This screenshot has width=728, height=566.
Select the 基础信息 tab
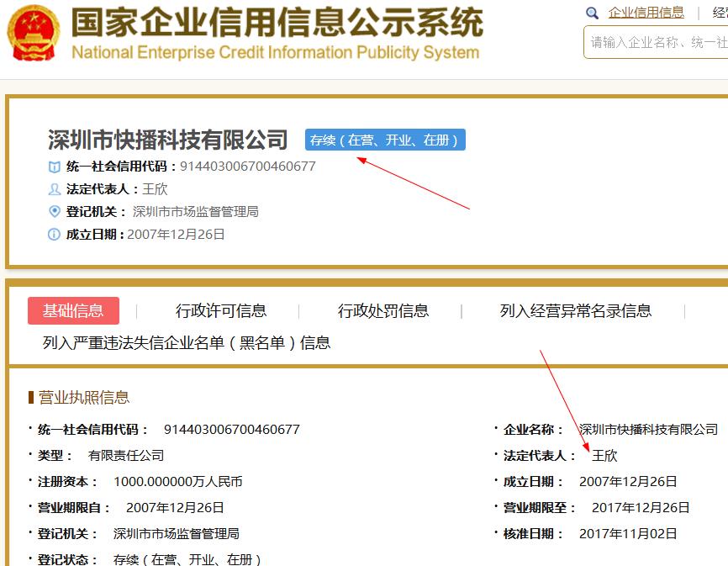click(x=73, y=310)
